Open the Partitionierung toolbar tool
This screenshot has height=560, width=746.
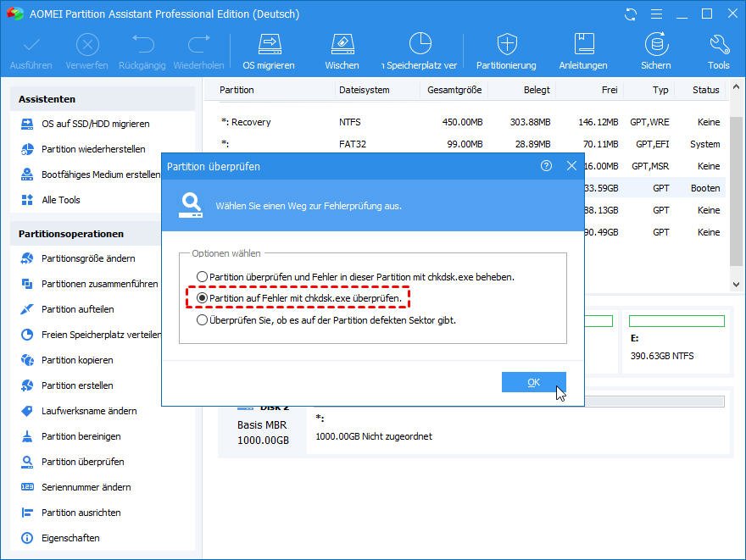pyautogui.click(x=506, y=52)
